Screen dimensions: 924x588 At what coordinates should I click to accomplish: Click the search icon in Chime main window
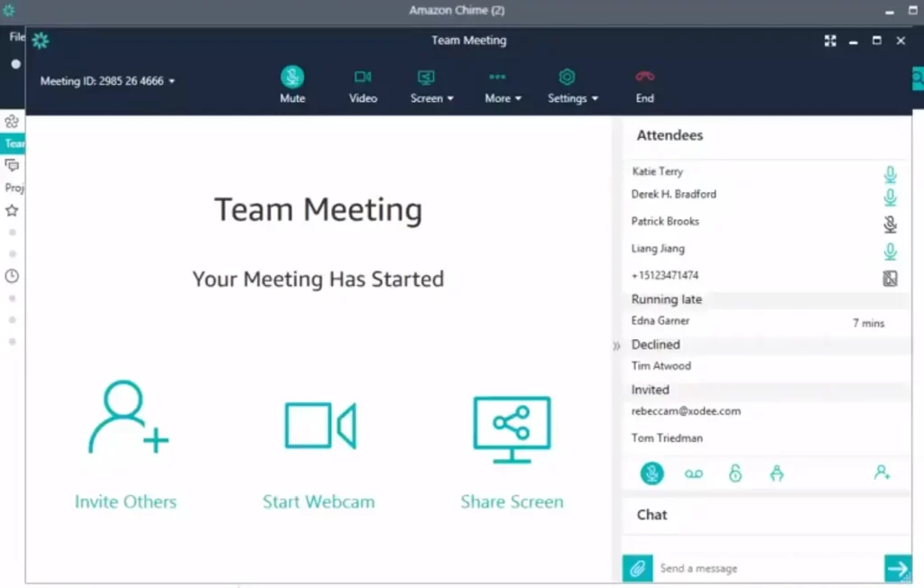[x=918, y=78]
